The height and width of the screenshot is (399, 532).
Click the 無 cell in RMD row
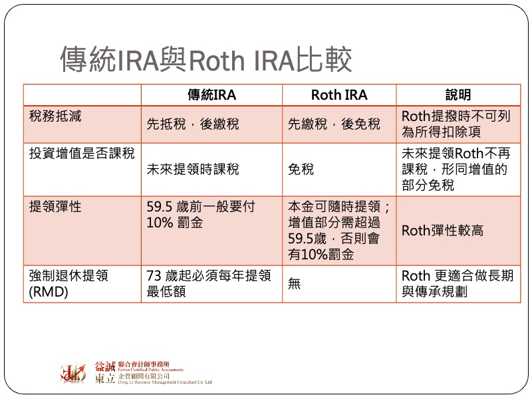point(295,284)
